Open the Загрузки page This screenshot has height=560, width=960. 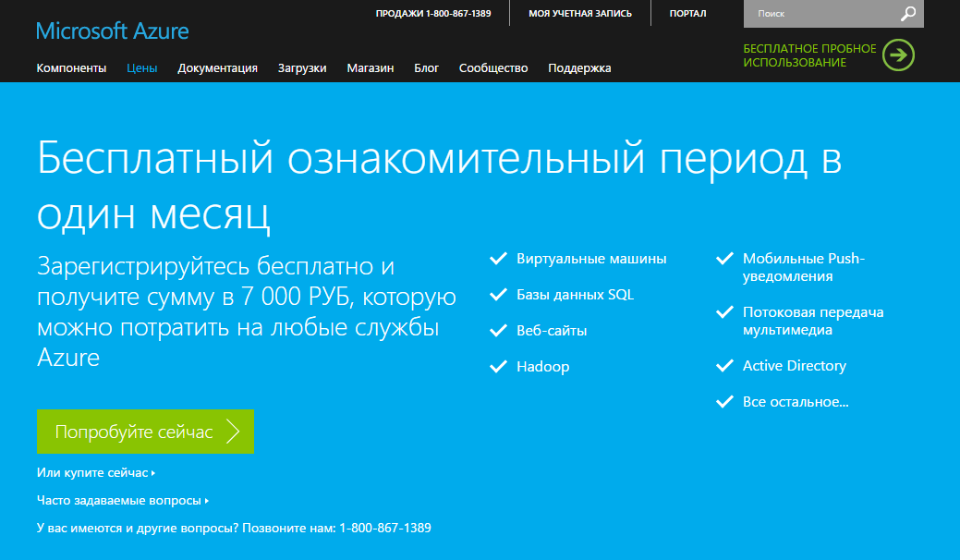tap(302, 68)
